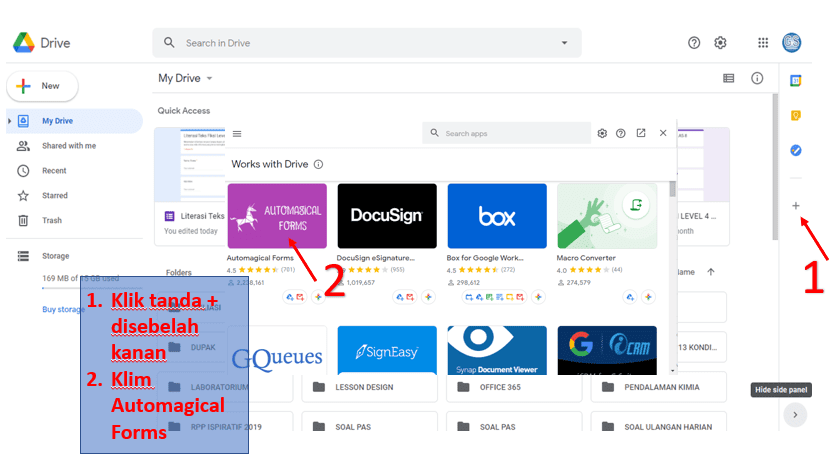Open the Help question mark icon

(x=694, y=43)
